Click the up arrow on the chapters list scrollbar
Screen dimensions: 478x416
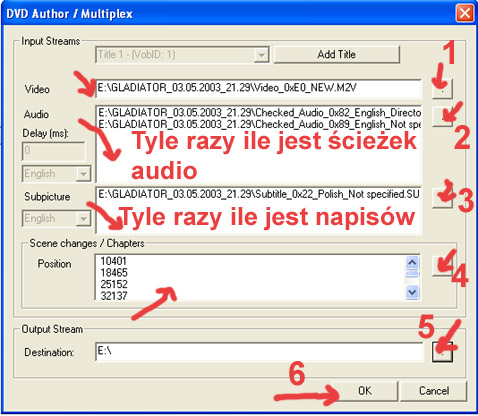click(412, 263)
